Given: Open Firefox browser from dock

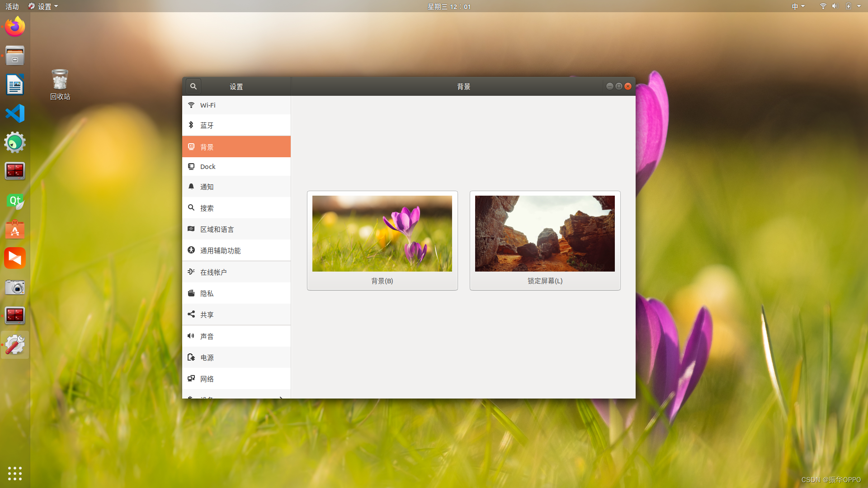Looking at the screenshot, I should coord(15,26).
